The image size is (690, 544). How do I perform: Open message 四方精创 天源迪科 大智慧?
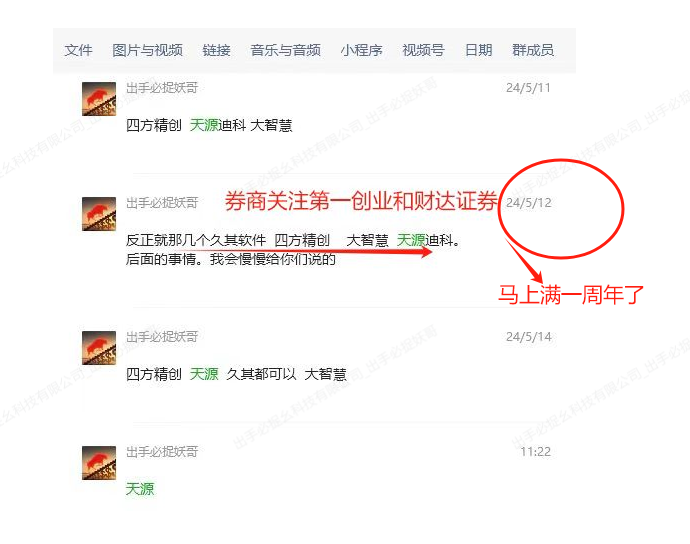[209, 125]
